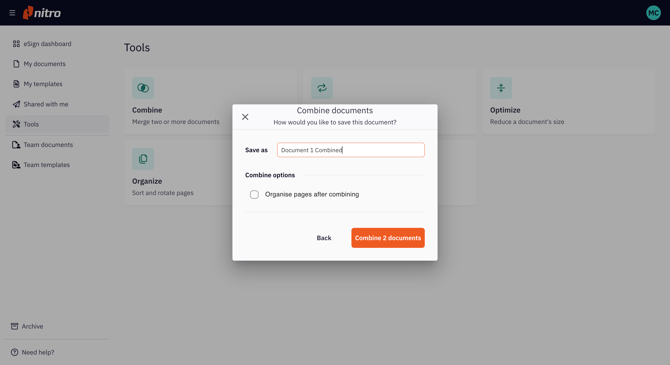Click the Archive box icon
The width and height of the screenshot is (670, 365).
[15, 326]
